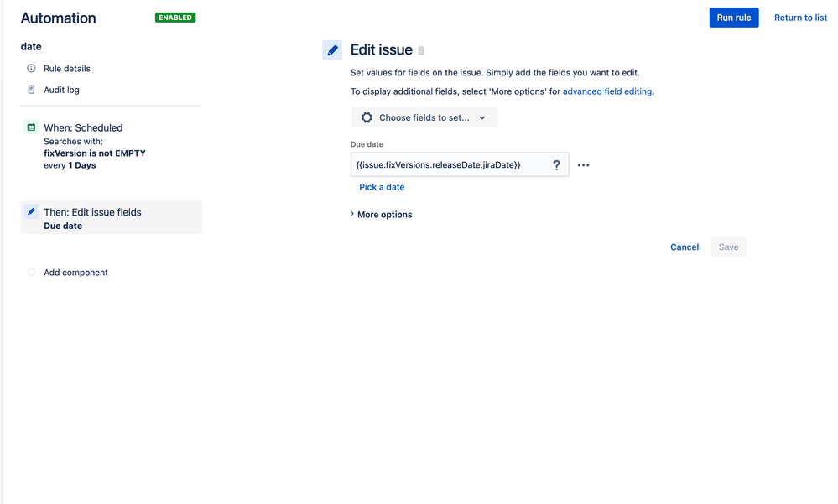Image resolution: width=838 pixels, height=504 pixels.
Task: Click the blue pencil icon beside Edit issue heading
Action: click(332, 50)
